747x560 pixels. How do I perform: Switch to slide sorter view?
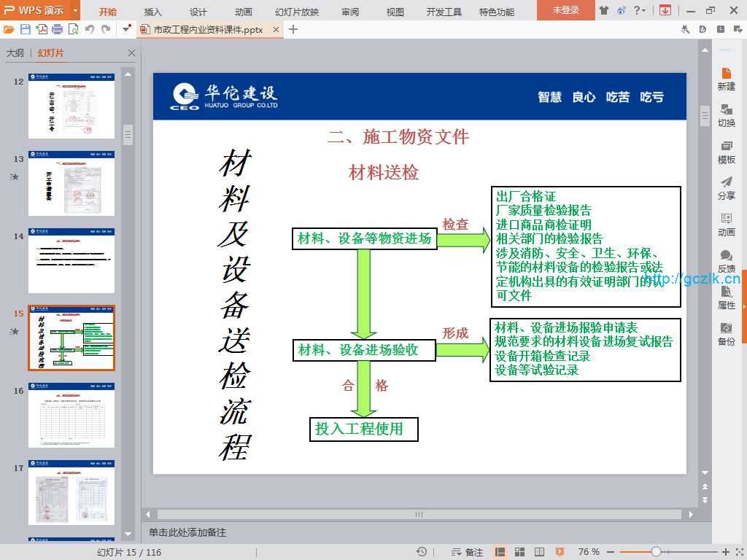(x=519, y=552)
